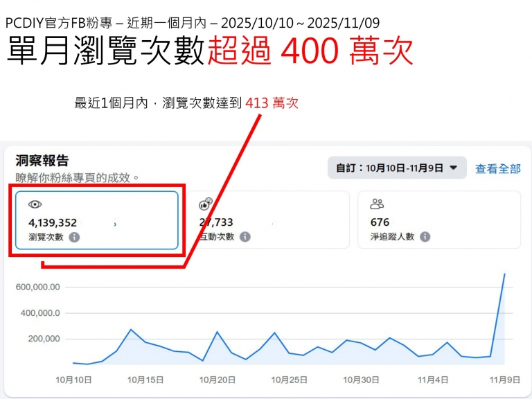
Task: Click the chart peak at 11月9日
Action: [x=504, y=274]
